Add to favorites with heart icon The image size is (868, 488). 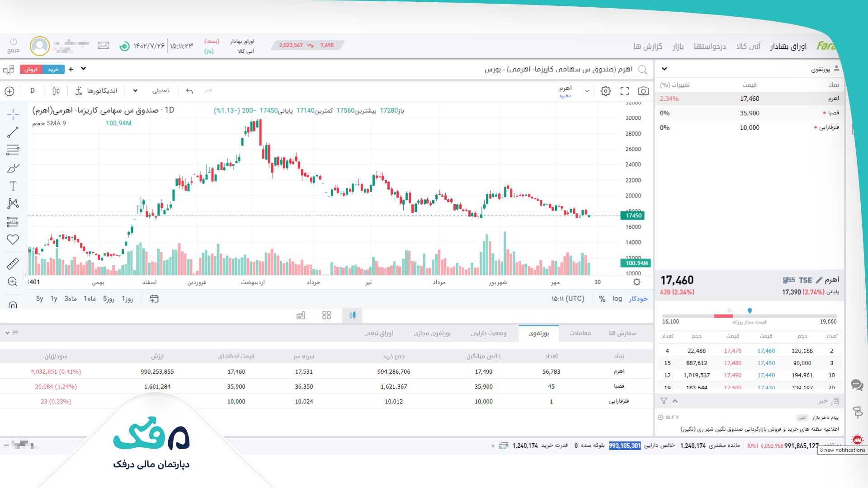click(x=13, y=239)
